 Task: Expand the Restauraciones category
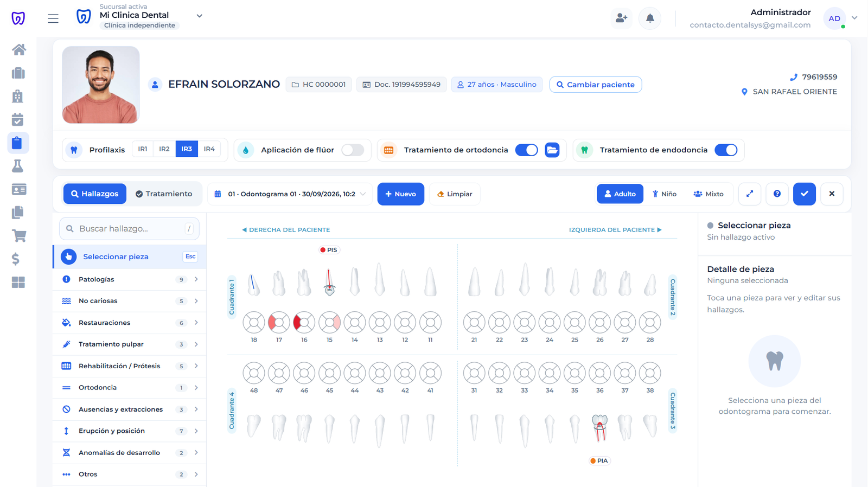(130, 323)
